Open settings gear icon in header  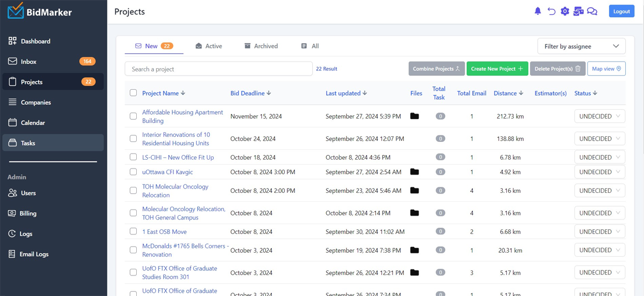[x=565, y=11]
